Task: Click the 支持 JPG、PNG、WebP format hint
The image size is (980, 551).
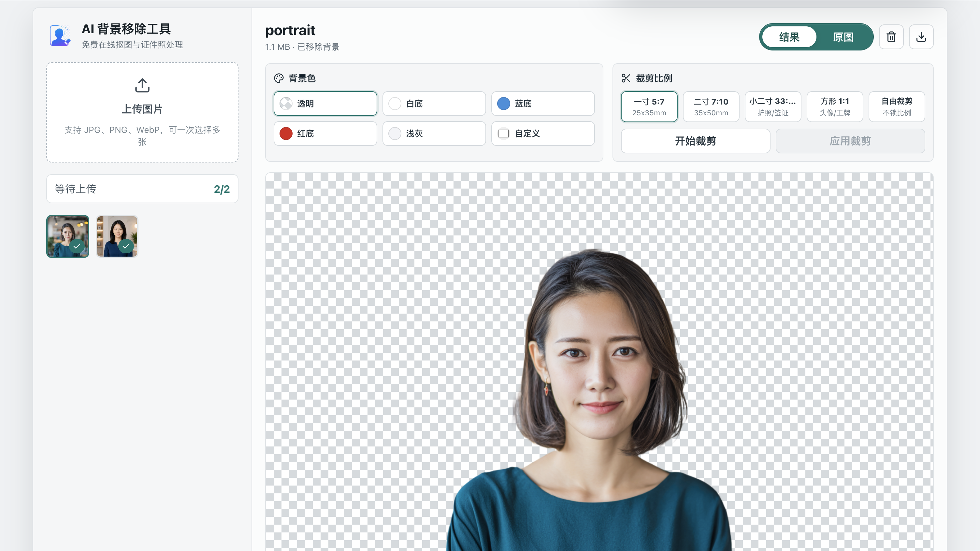Action: click(x=142, y=136)
